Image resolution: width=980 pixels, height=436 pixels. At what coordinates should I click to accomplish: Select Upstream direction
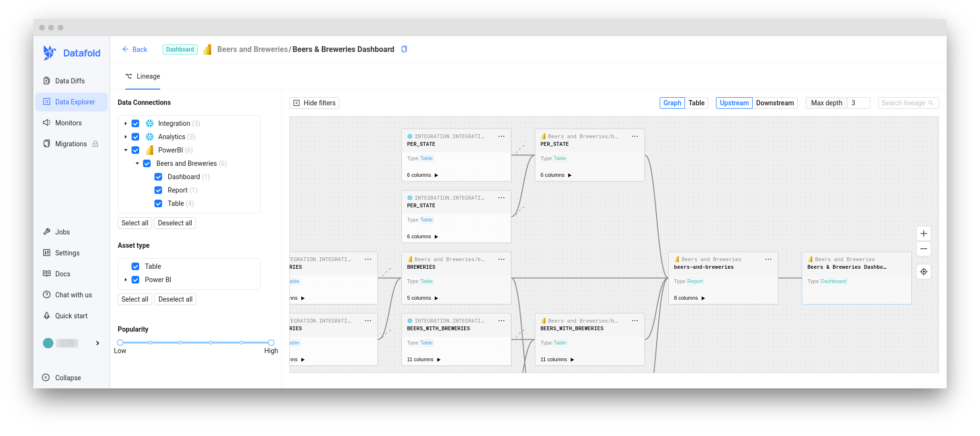734,103
